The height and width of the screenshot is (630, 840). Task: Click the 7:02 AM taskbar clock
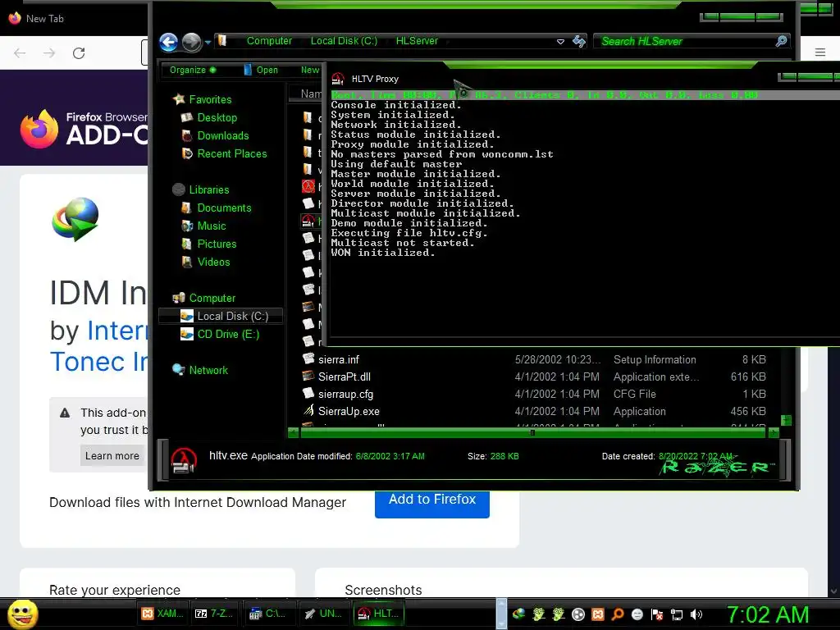pyautogui.click(x=767, y=614)
